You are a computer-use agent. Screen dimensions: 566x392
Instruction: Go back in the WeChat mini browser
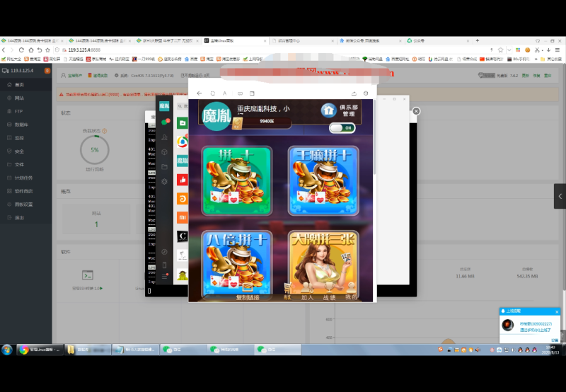(200, 93)
